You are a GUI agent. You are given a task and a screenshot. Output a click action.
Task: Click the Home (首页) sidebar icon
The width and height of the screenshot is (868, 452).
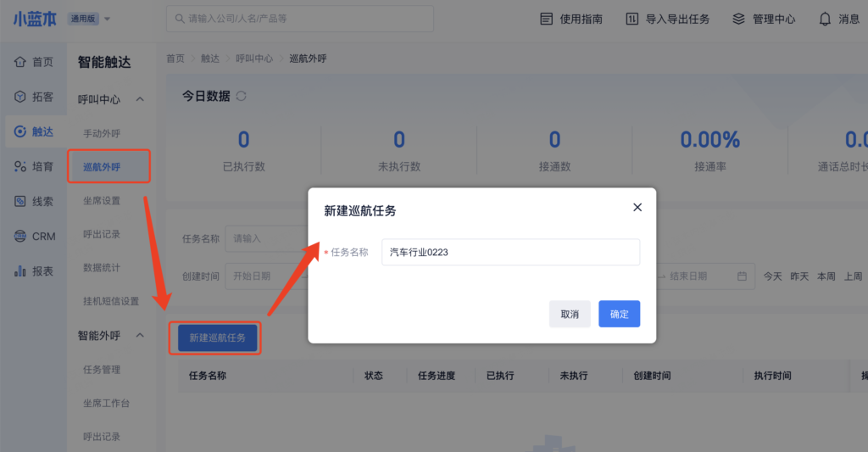pos(20,62)
